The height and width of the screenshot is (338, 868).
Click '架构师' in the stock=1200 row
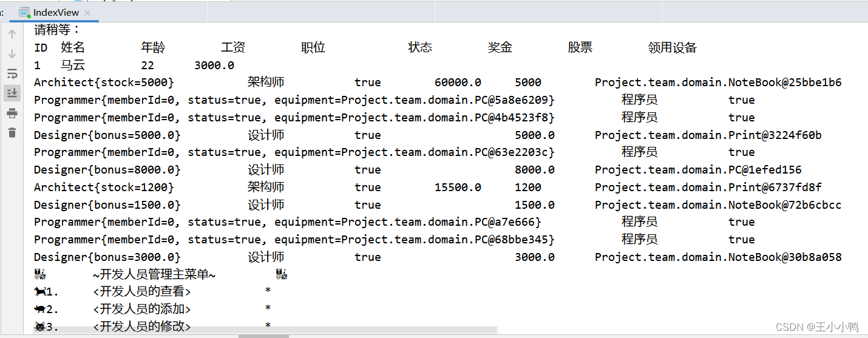coord(266,188)
